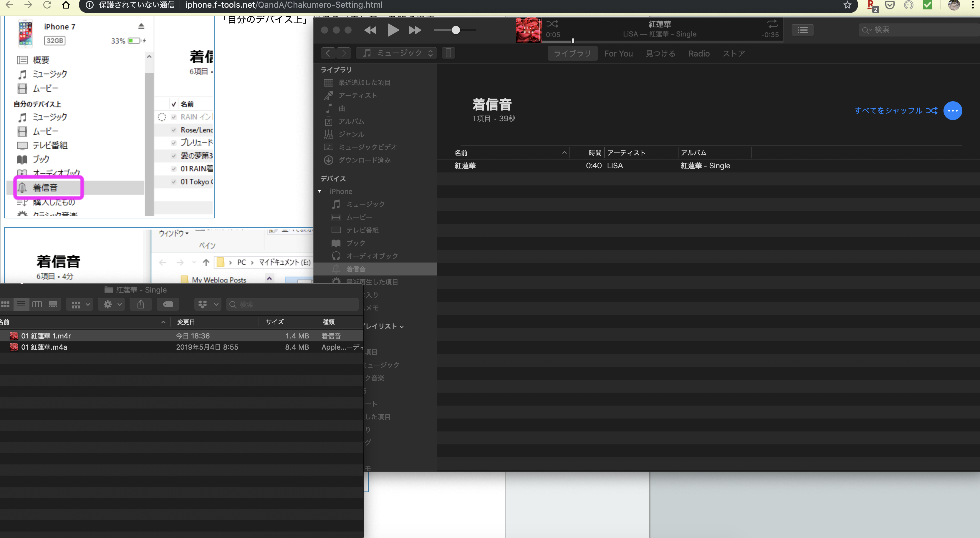Select file 01 紅蓮華.m4a

coord(181,347)
